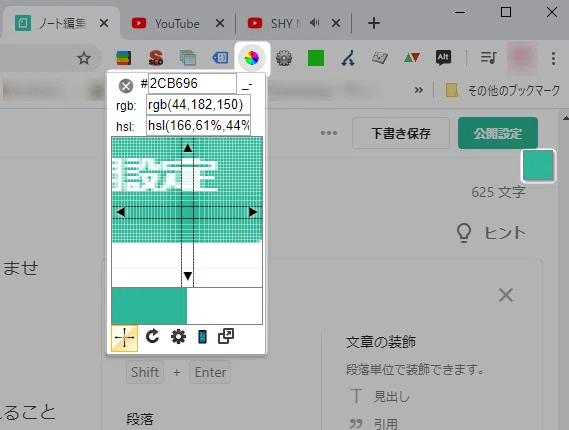
Task: Click the white previous color swatch
Action: [x=224, y=306]
